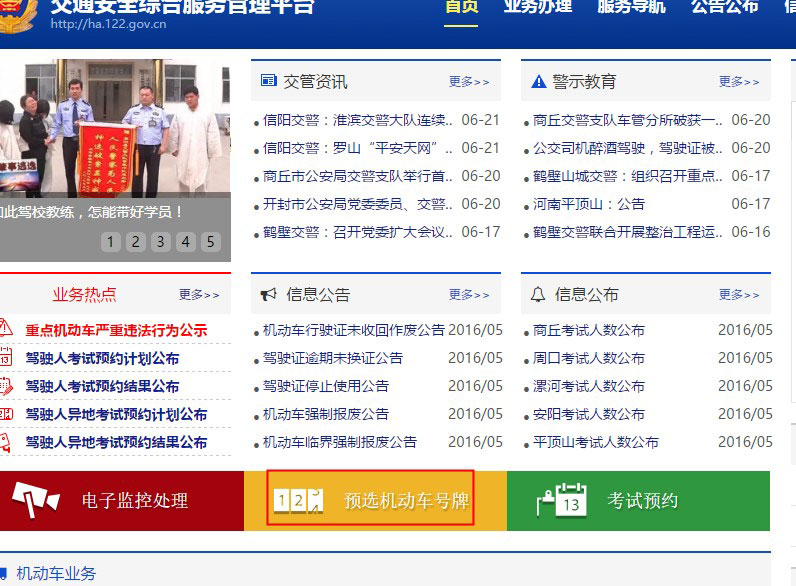Open 更多 link in 业务热点
Screen dimensions: 796x586
[199, 295]
